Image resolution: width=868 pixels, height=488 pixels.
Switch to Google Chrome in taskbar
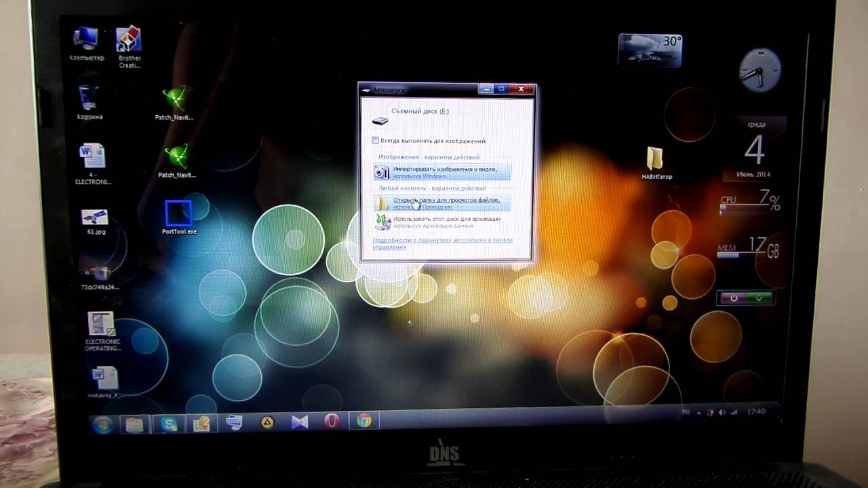pyautogui.click(x=364, y=421)
